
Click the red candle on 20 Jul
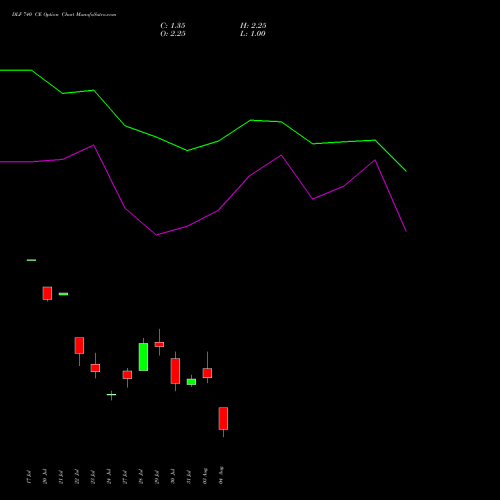[x=47, y=293]
